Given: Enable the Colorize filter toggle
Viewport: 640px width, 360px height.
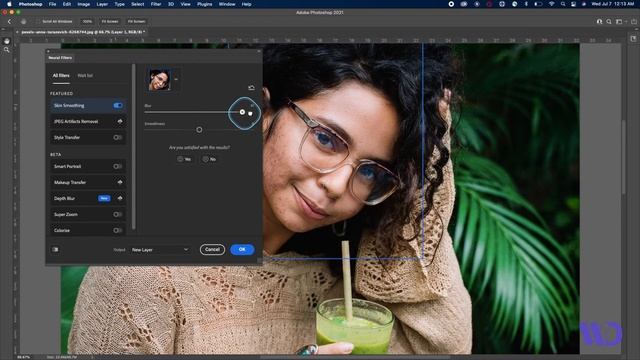Looking at the screenshot, I should [118, 230].
